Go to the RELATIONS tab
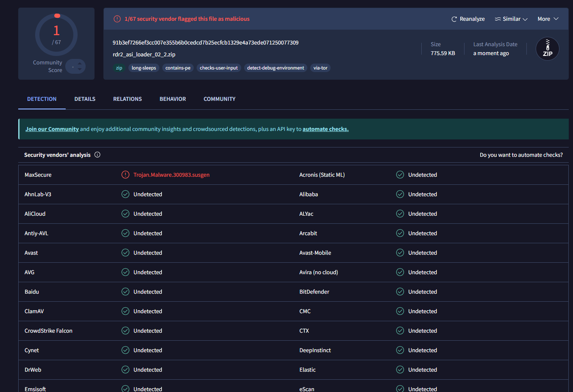This screenshot has width=573, height=392. (x=127, y=99)
